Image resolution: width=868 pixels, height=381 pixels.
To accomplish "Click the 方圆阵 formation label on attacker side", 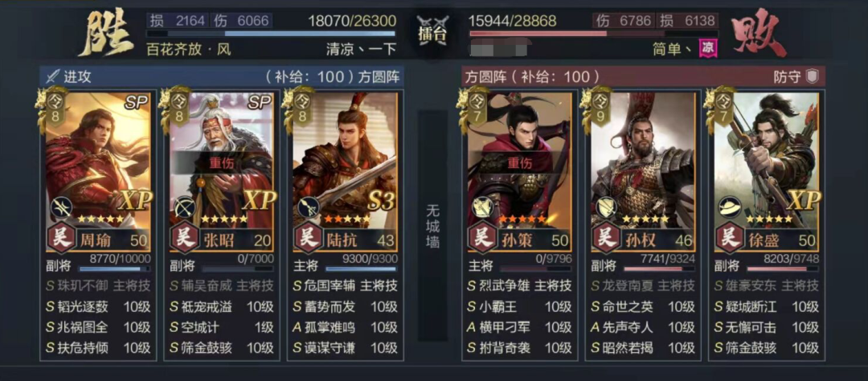I will [379, 76].
